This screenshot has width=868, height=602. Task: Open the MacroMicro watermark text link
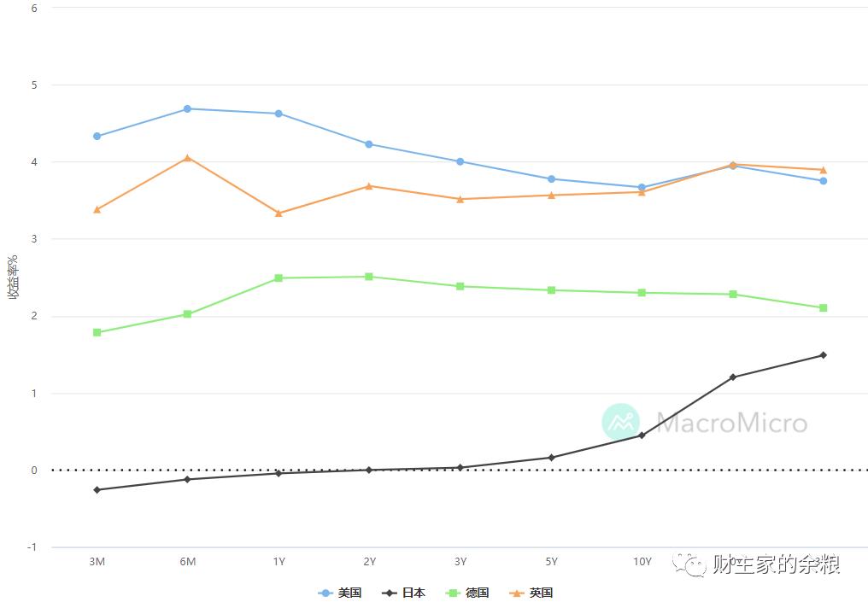click(x=730, y=423)
